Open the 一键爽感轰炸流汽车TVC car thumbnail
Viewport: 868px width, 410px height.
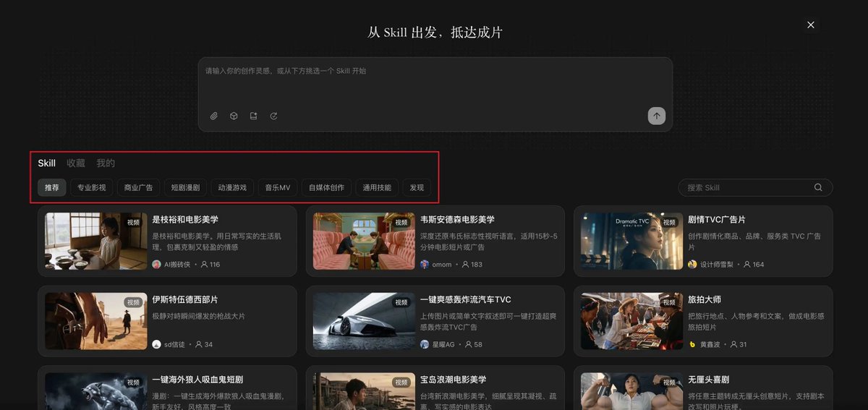365,321
